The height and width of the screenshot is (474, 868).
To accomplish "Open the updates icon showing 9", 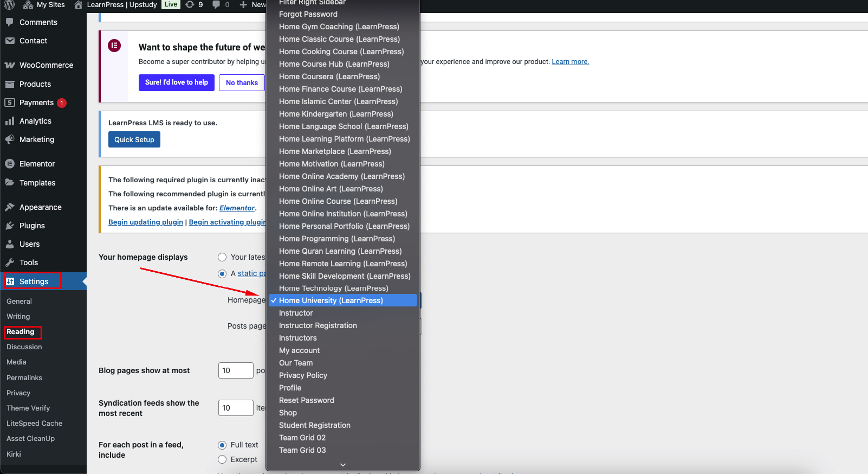I will tap(190, 5).
